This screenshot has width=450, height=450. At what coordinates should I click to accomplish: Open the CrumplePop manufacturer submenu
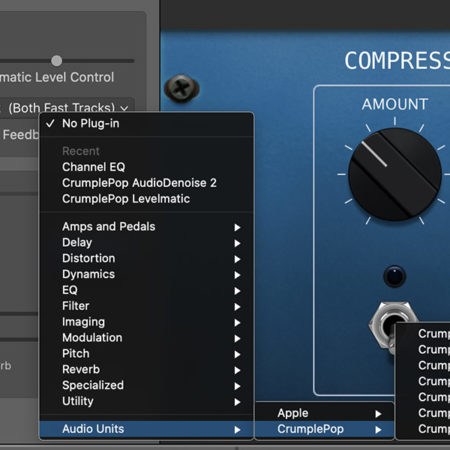click(324, 429)
